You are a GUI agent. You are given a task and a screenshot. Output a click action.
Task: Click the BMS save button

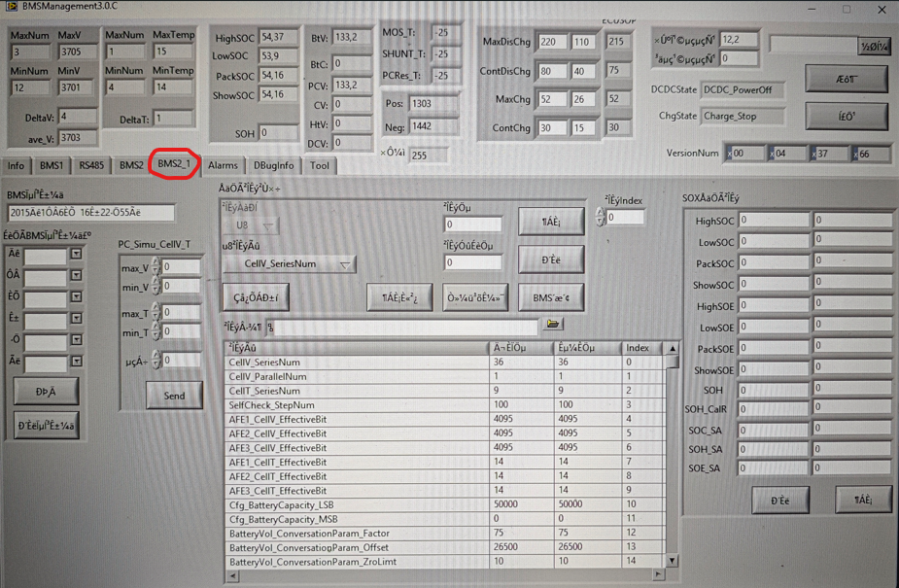point(551,297)
